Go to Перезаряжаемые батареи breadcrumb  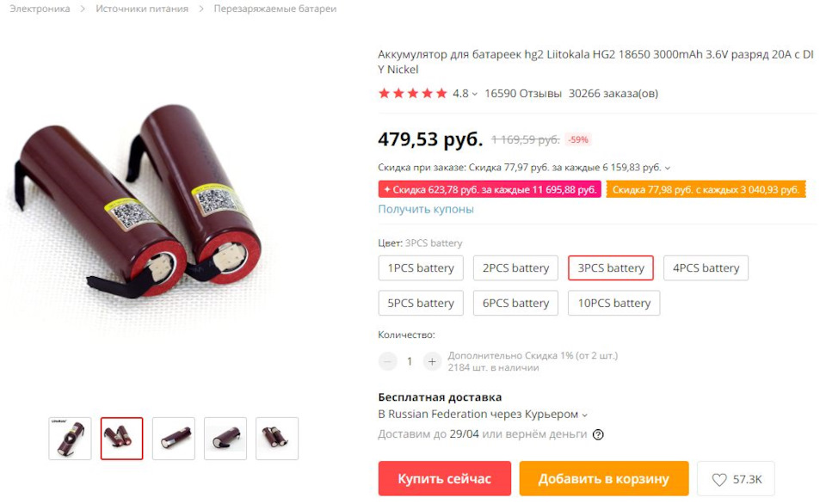[275, 9]
